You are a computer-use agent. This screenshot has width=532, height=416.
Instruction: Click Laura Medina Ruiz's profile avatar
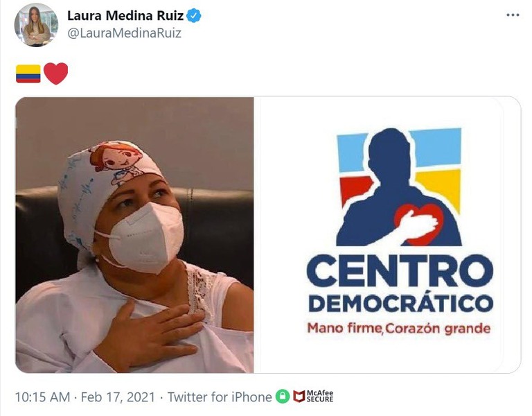pyautogui.click(x=36, y=25)
